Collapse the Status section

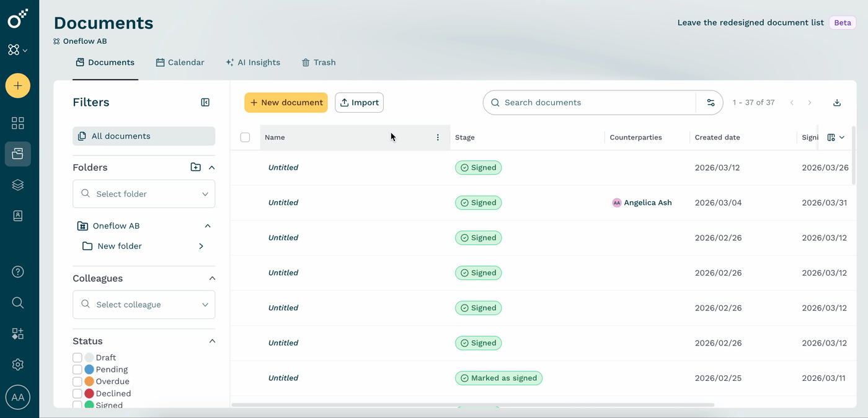point(212,341)
